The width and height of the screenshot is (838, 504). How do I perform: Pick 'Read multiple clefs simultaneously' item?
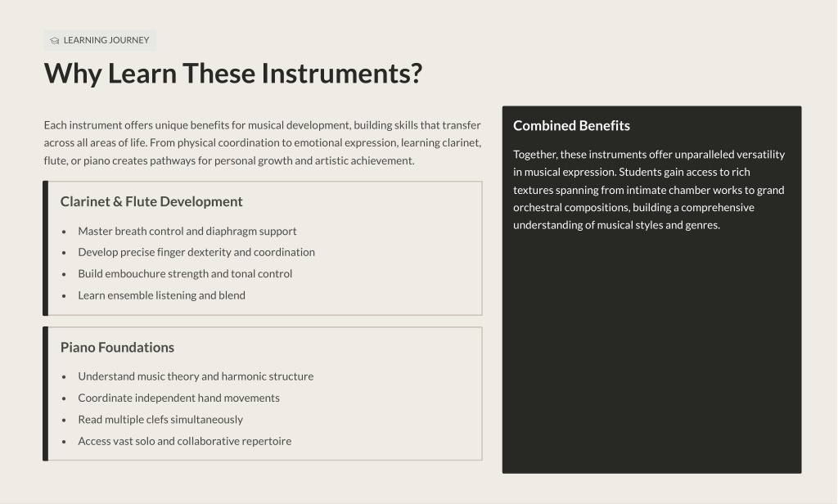click(160, 420)
